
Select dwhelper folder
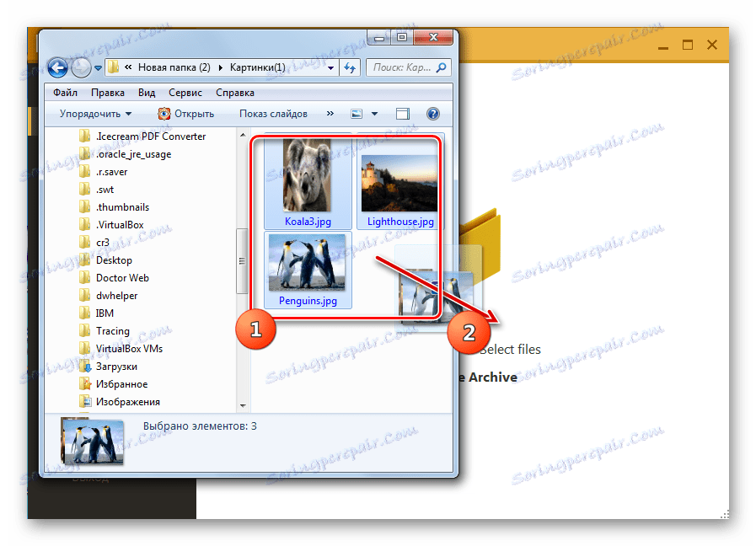click(x=116, y=296)
